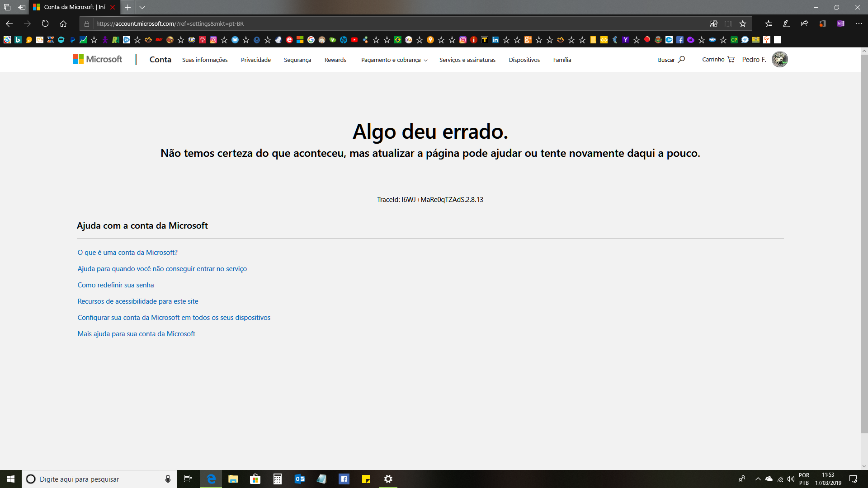Go to Privacidade

(256, 60)
